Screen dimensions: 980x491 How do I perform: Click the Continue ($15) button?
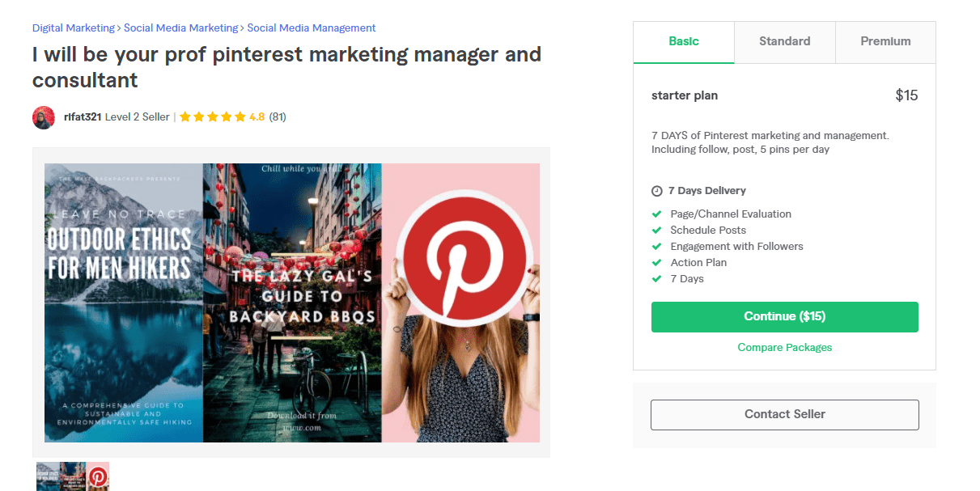pos(785,317)
